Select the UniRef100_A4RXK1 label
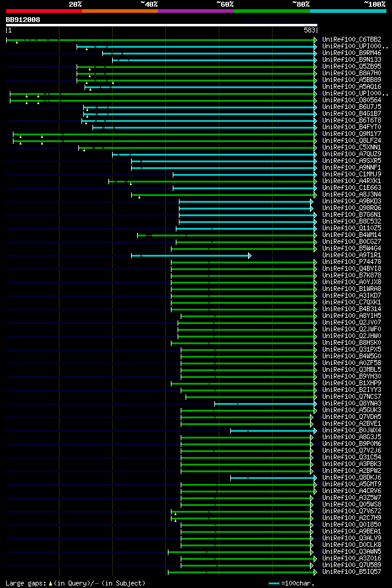Viewport: 392px width, 588px height. pos(352,181)
